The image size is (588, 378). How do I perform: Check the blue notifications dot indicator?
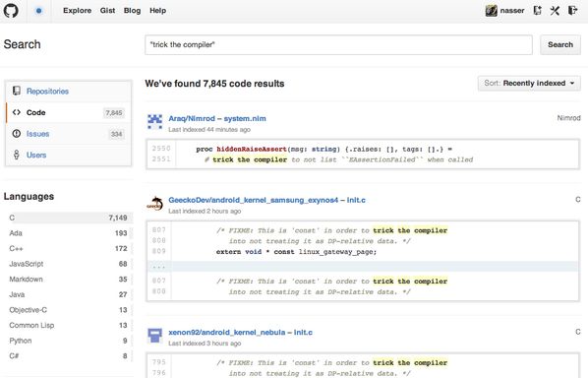(38, 11)
